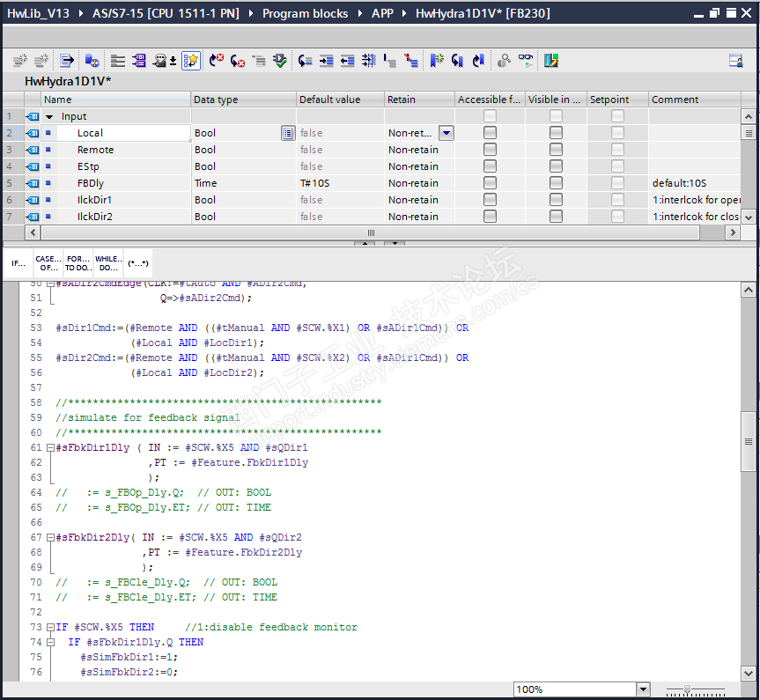Toggle Visible checkbox for FBDly row

(556, 183)
